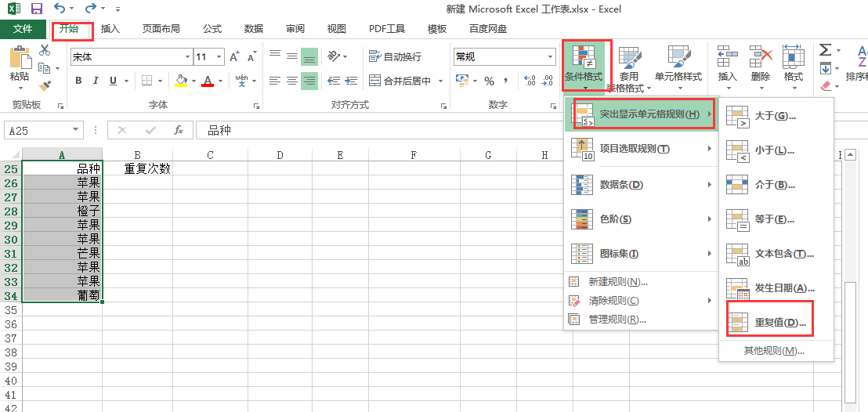The width and height of the screenshot is (868, 412).
Task: Switch to the 数据 data tab
Action: (x=254, y=29)
